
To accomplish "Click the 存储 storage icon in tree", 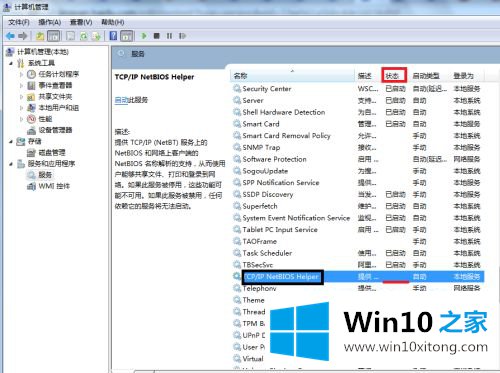I will 21,141.
